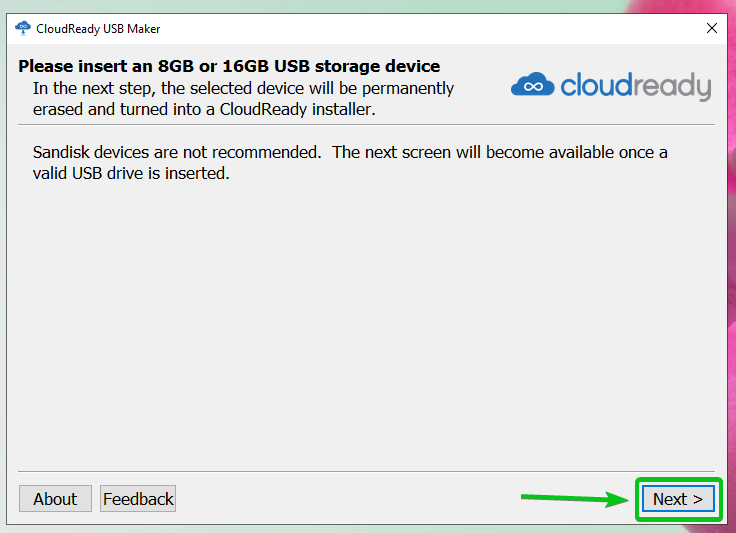Open the About dialog
Screen dimensions: 736x533
coord(55,499)
